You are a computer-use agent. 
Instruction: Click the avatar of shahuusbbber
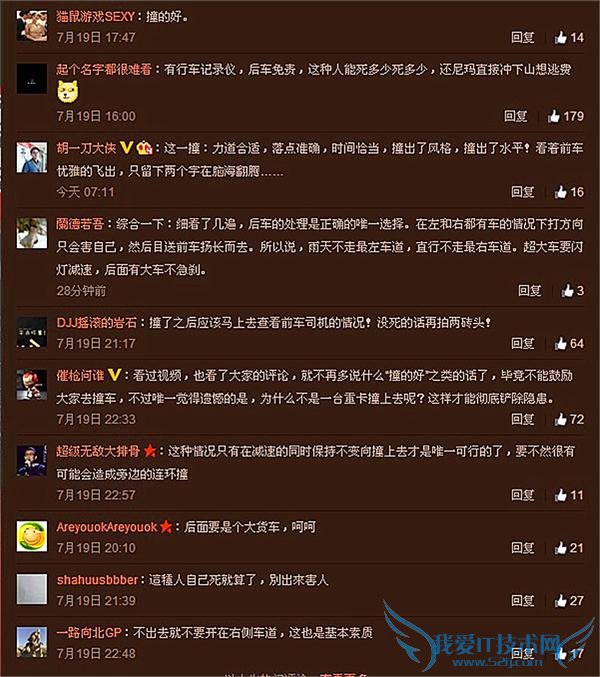click(32, 589)
